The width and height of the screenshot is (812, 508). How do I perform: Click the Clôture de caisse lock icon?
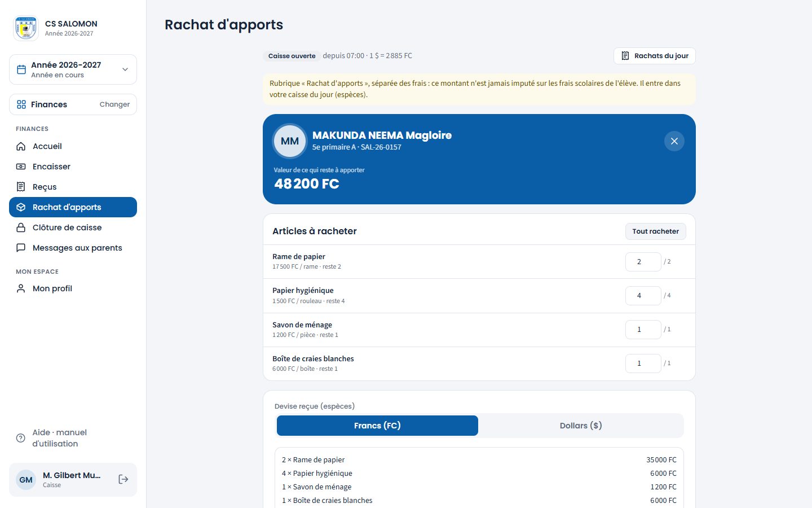[x=21, y=227]
